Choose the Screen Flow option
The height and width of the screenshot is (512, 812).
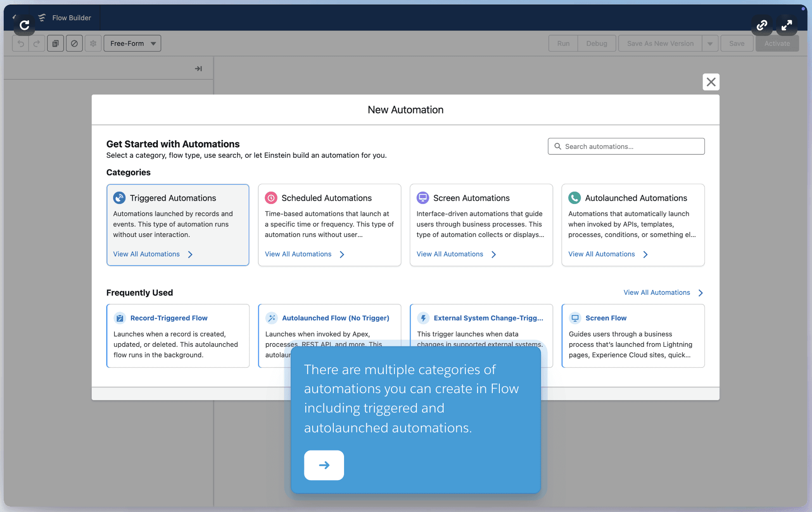click(605, 318)
